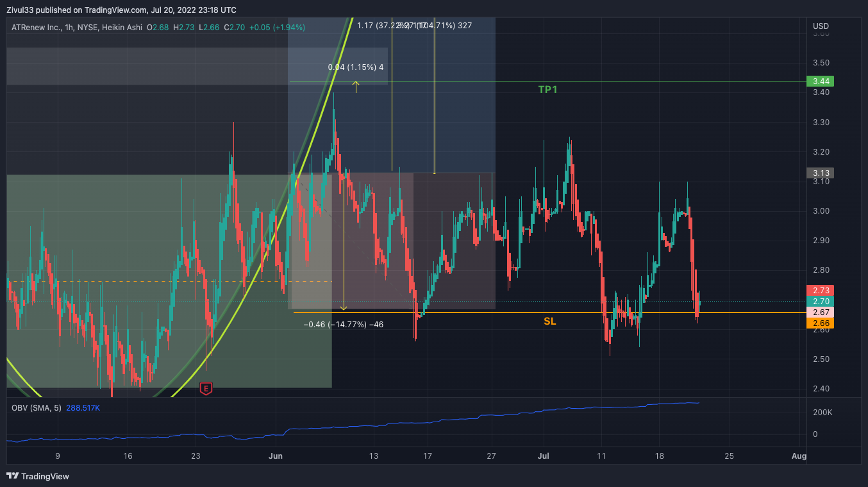
Task: Click the open value O2.68
Action: 158,28
